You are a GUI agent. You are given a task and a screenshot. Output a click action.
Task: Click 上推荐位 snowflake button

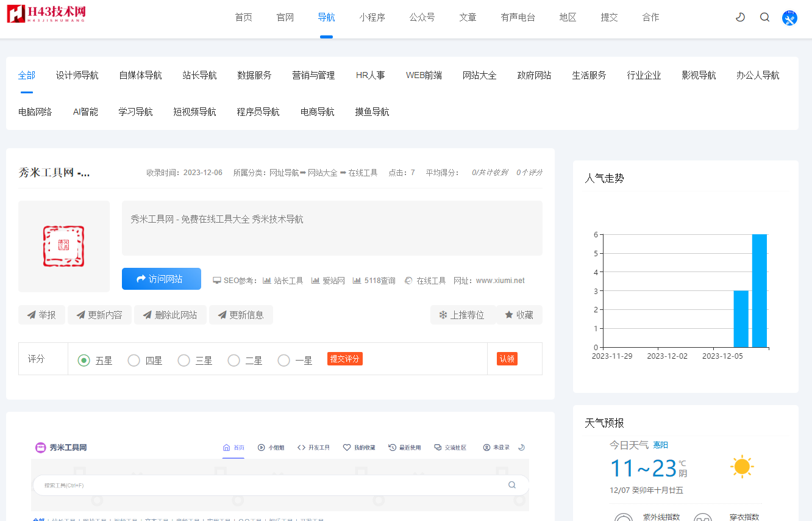pyautogui.click(x=461, y=315)
